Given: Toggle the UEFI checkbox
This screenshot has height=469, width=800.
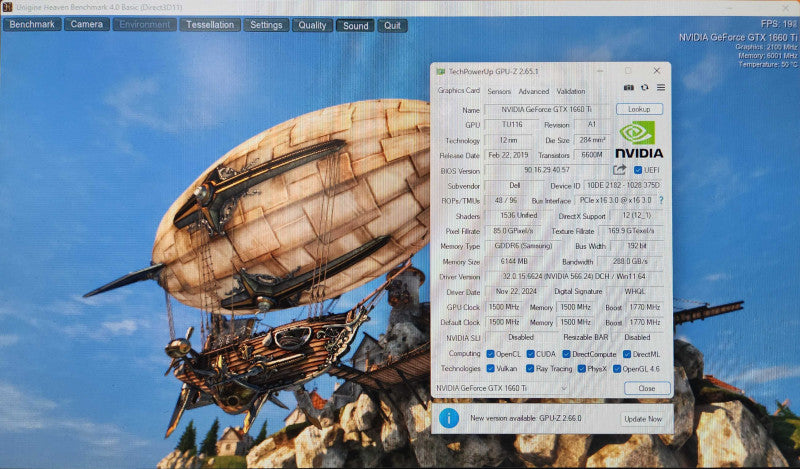Looking at the screenshot, I should point(638,170).
